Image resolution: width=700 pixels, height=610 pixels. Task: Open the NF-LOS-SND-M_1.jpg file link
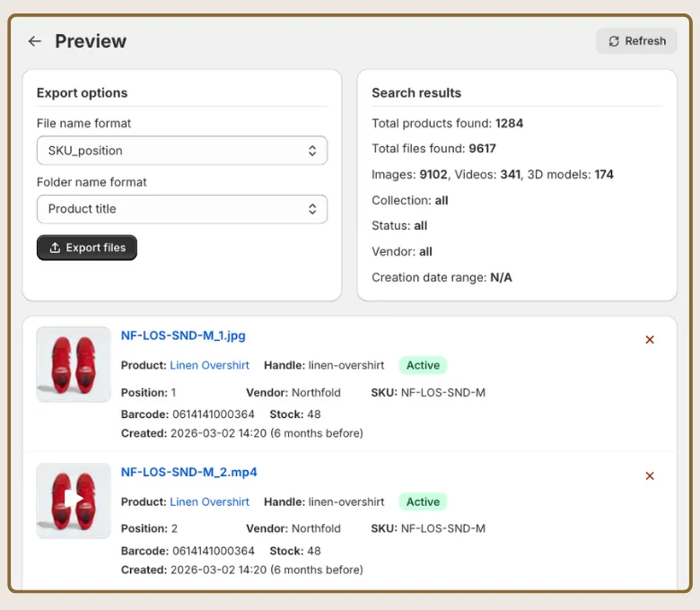point(183,335)
